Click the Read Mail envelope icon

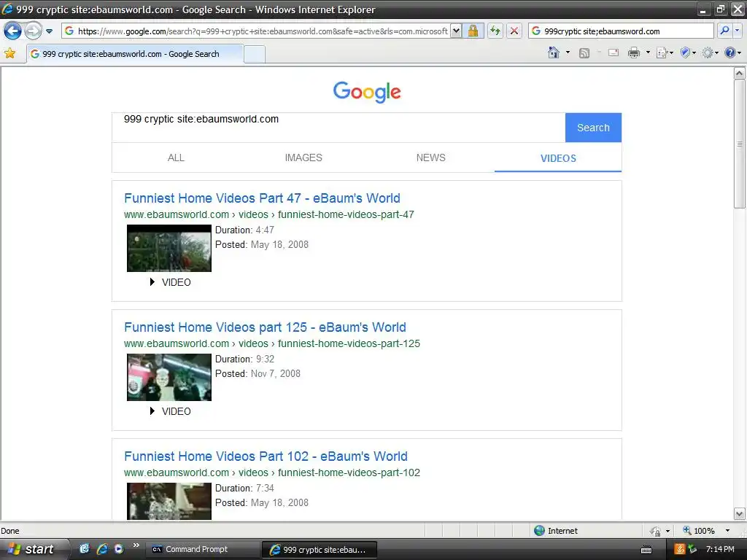(614, 52)
